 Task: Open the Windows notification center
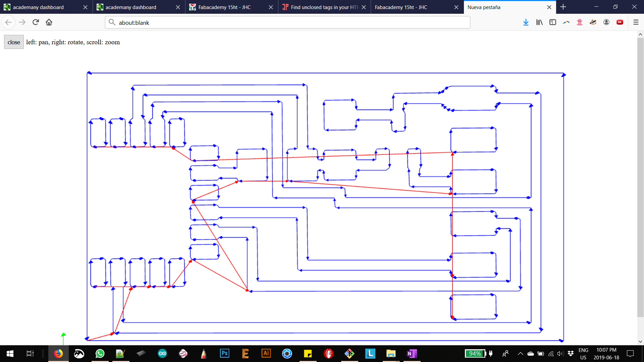(x=630, y=354)
